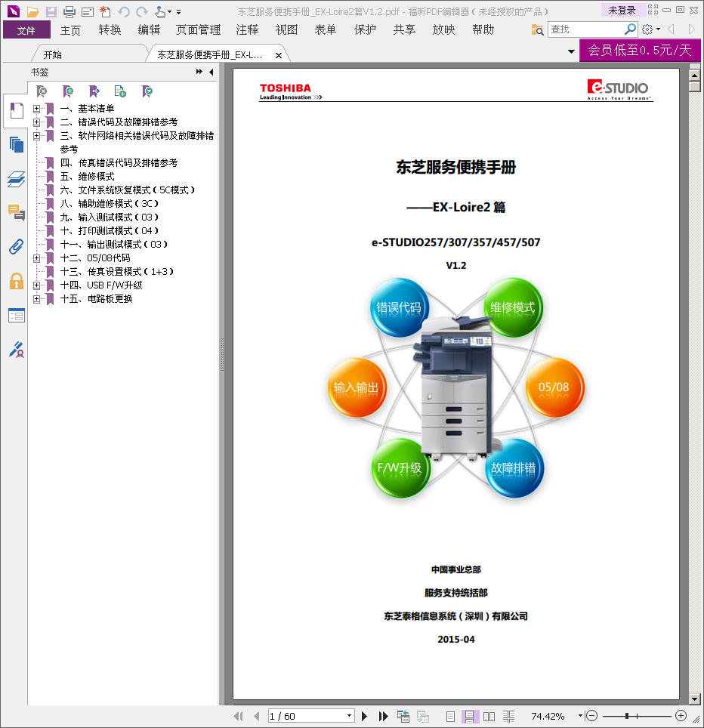
Task: Go to last page button
Action: tap(383, 716)
